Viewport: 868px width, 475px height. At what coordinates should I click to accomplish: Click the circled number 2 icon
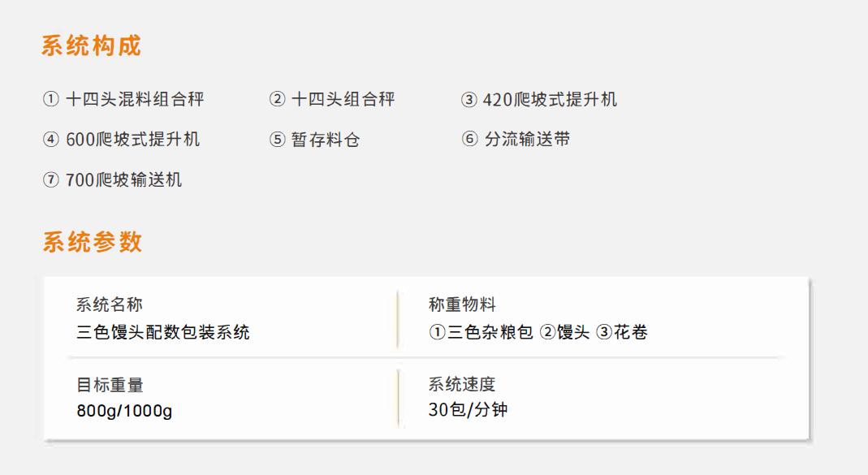[277, 99]
